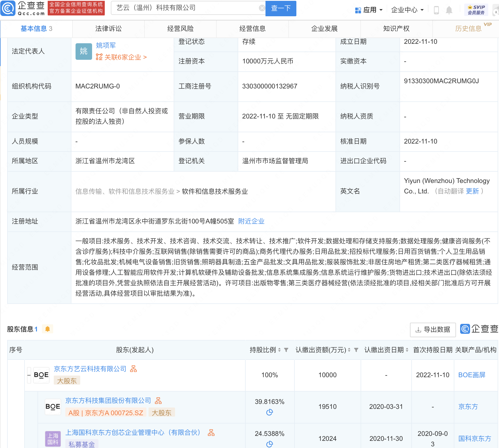Click the Qcc.com logo icon
Image resolution: width=499 pixels, height=448 pixels.
point(8,8)
